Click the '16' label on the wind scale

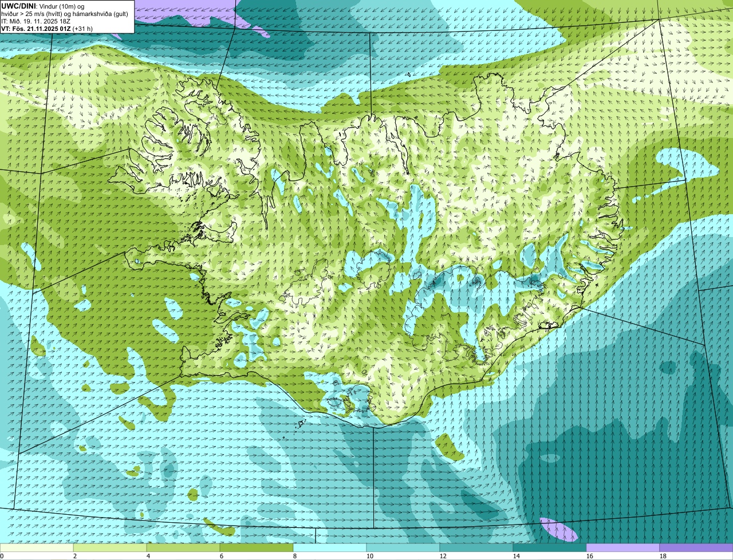click(x=590, y=556)
